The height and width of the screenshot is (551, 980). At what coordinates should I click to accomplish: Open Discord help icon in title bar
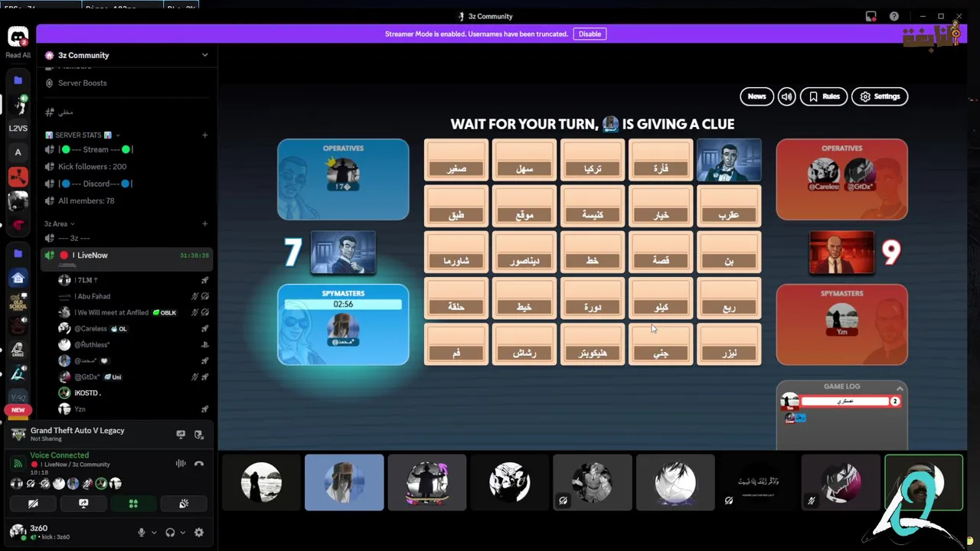point(894,16)
